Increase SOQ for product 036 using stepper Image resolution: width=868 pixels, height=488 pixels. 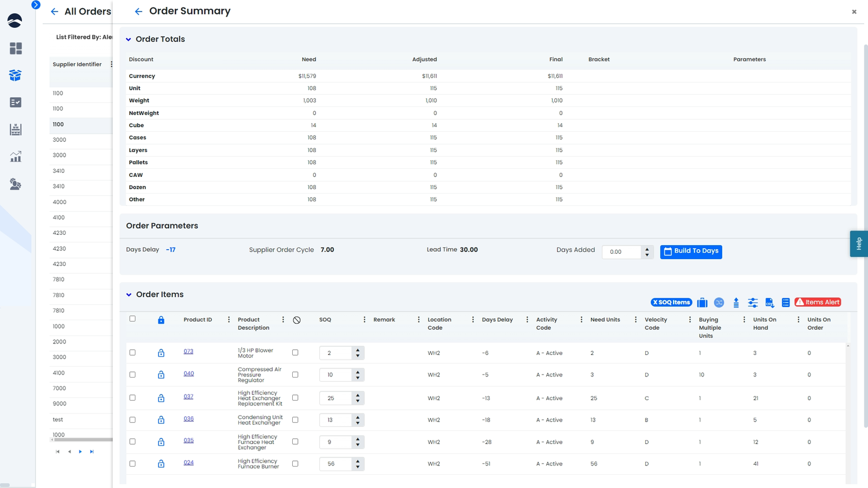358,417
